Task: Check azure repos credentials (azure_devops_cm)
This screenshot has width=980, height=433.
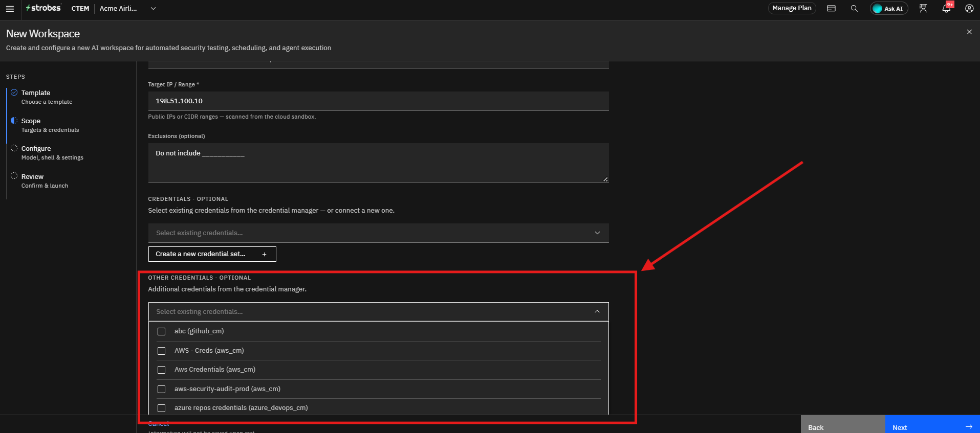Action: coord(162,408)
